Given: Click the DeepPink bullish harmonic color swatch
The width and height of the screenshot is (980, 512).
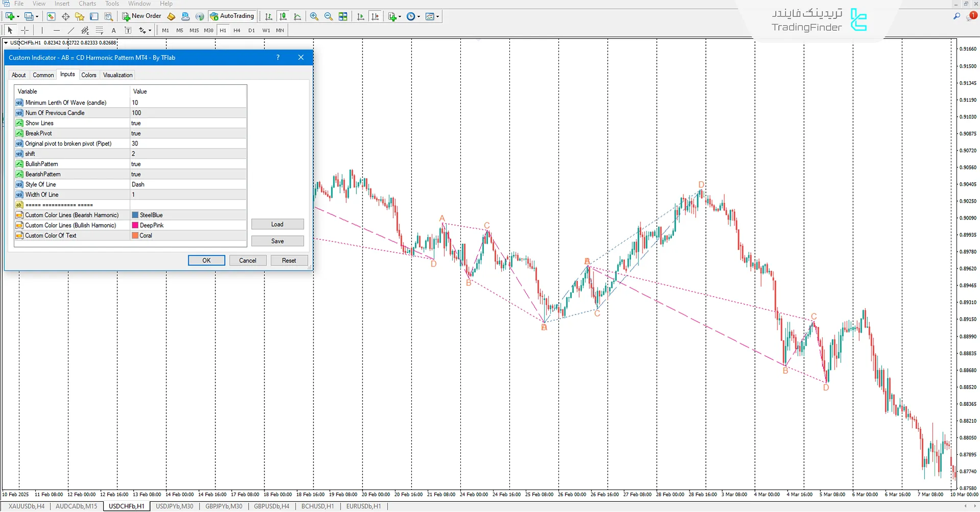Looking at the screenshot, I should [x=135, y=226].
